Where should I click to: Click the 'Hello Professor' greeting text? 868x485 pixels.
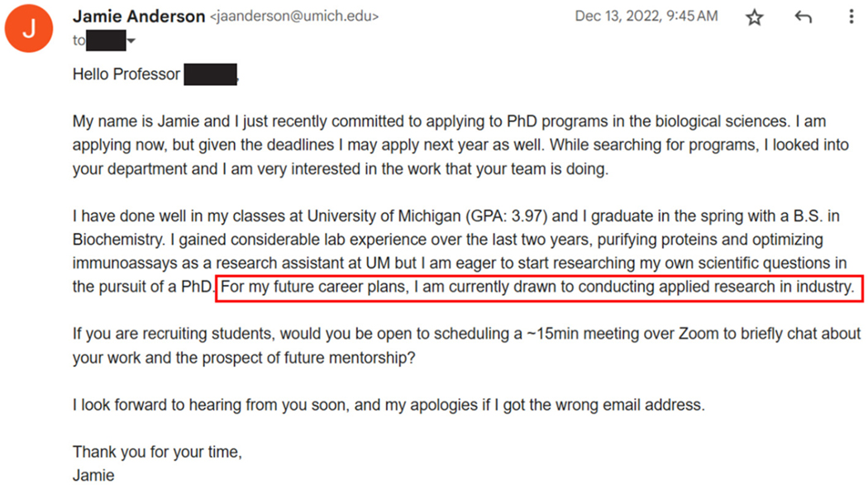pos(126,74)
